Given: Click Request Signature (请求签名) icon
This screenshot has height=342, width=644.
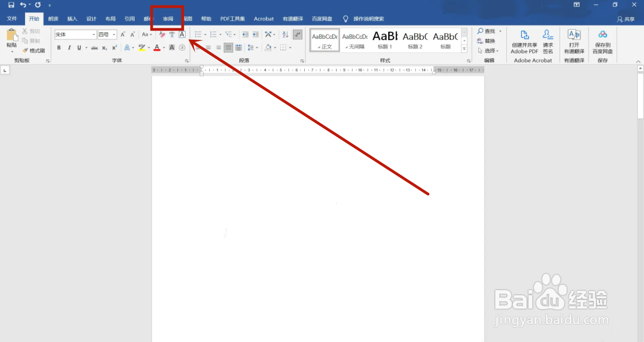Looking at the screenshot, I should click(x=548, y=42).
